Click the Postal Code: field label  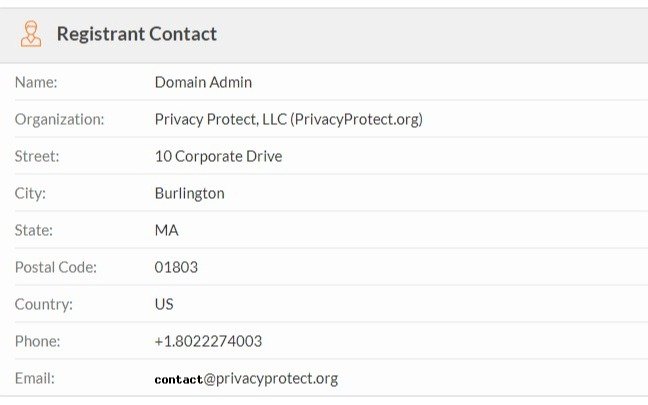(56, 267)
